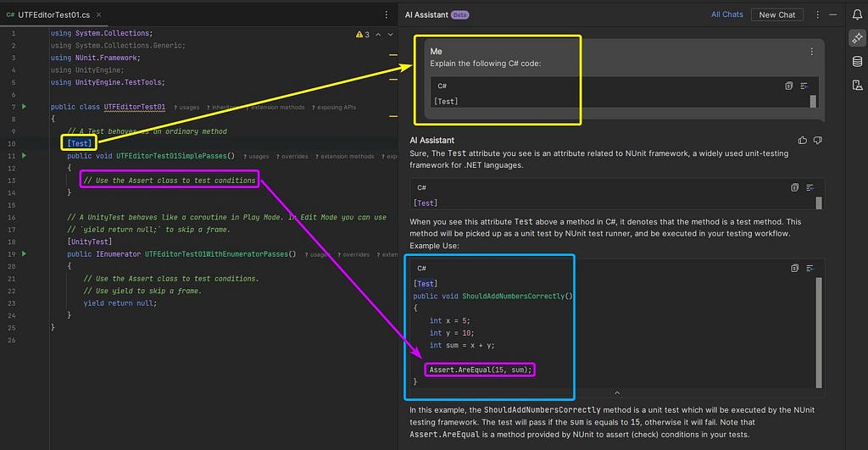Open AI Assistant panel options menu
Viewport: 868px width, 450px height.
pos(817,15)
